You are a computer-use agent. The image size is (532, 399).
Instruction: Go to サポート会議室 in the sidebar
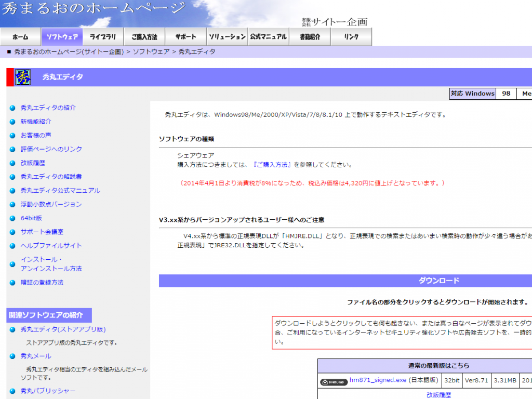[x=42, y=232]
